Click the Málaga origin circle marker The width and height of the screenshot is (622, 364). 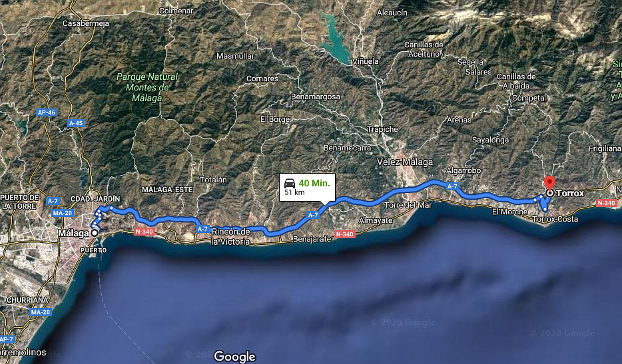[95, 233]
